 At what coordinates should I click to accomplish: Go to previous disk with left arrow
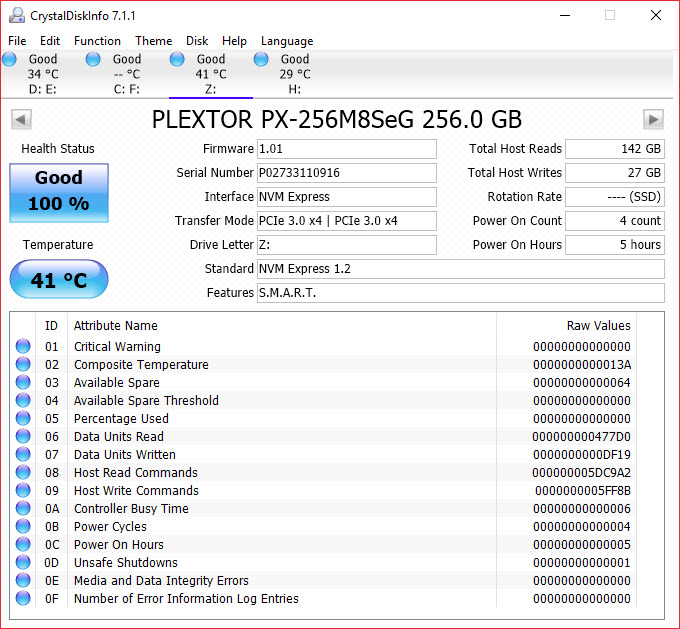pyautogui.click(x=21, y=119)
